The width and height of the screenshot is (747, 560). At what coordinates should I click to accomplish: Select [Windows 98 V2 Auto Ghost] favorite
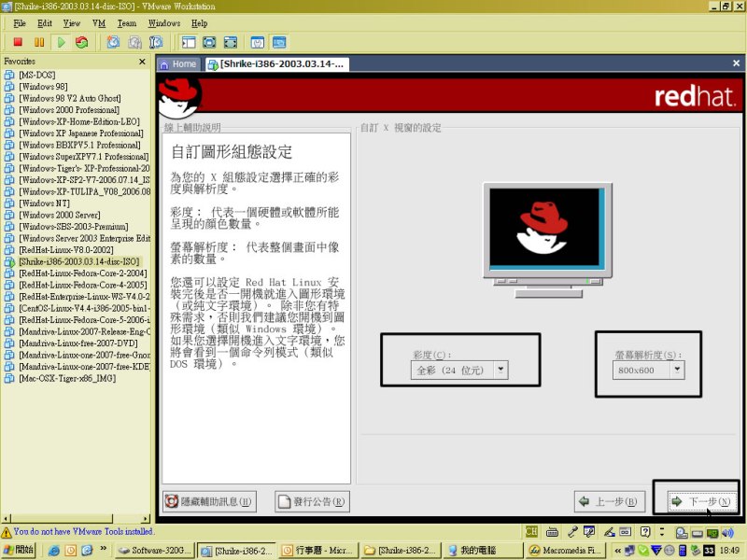point(69,98)
